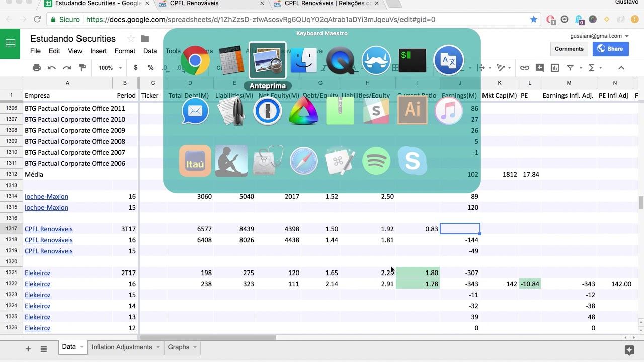
Task: Select the Translate app icon in switcher
Action: click(449, 61)
